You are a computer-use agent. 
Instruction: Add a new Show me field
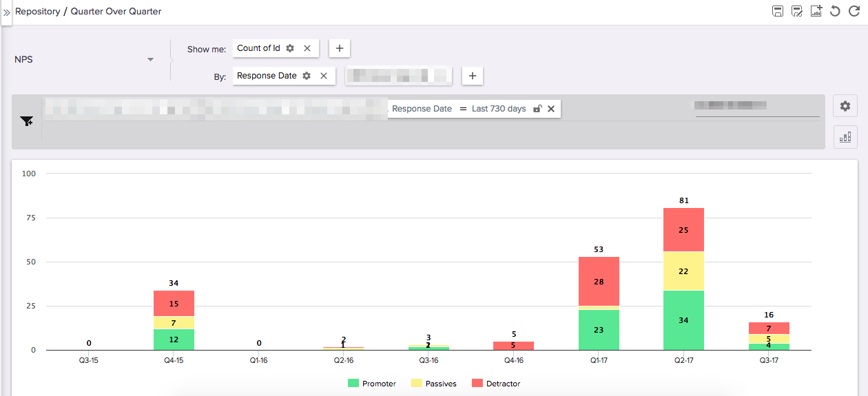point(340,48)
